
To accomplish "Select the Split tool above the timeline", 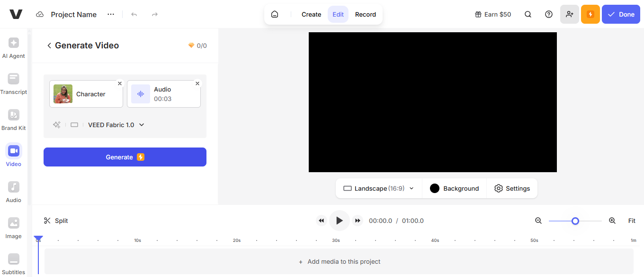I will (55, 221).
